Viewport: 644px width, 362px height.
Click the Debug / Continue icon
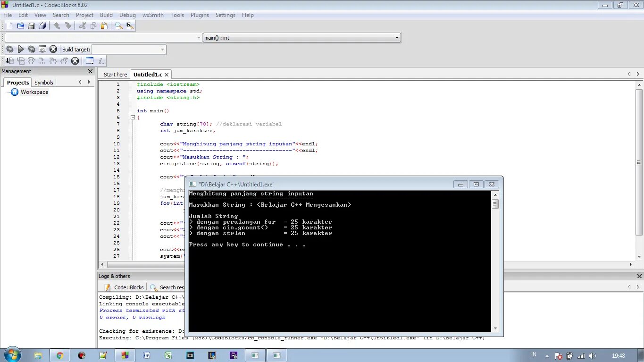[9, 61]
